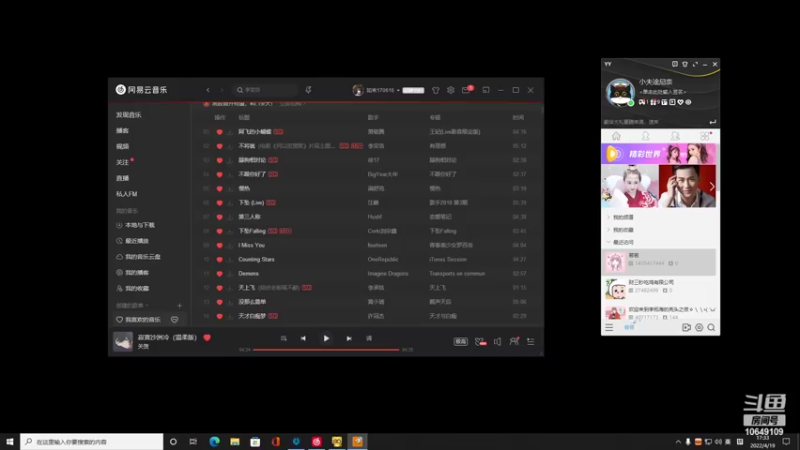This screenshot has height=450, width=800.
Task: Open Microsoft Edge from the taskbar
Action: (214, 441)
